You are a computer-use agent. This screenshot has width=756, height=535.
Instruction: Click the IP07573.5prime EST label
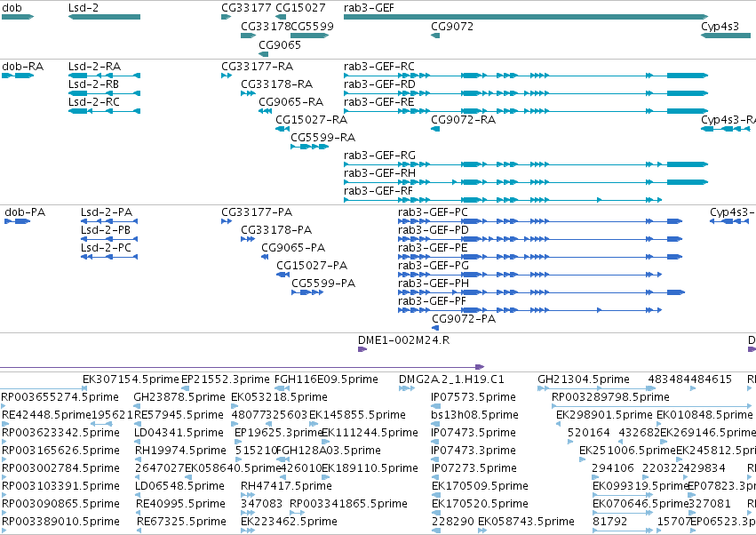click(x=473, y=396)
